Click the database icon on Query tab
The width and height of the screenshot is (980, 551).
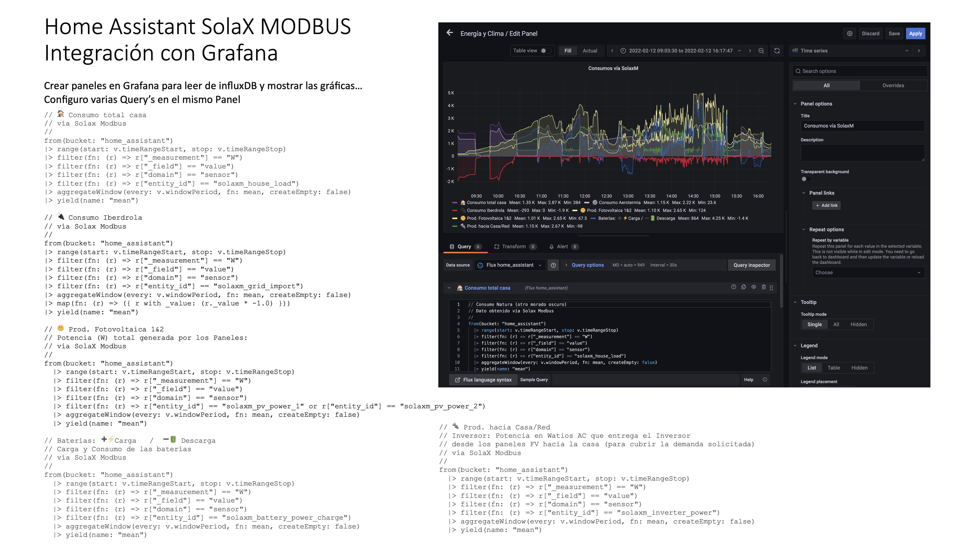pos(452,246)
